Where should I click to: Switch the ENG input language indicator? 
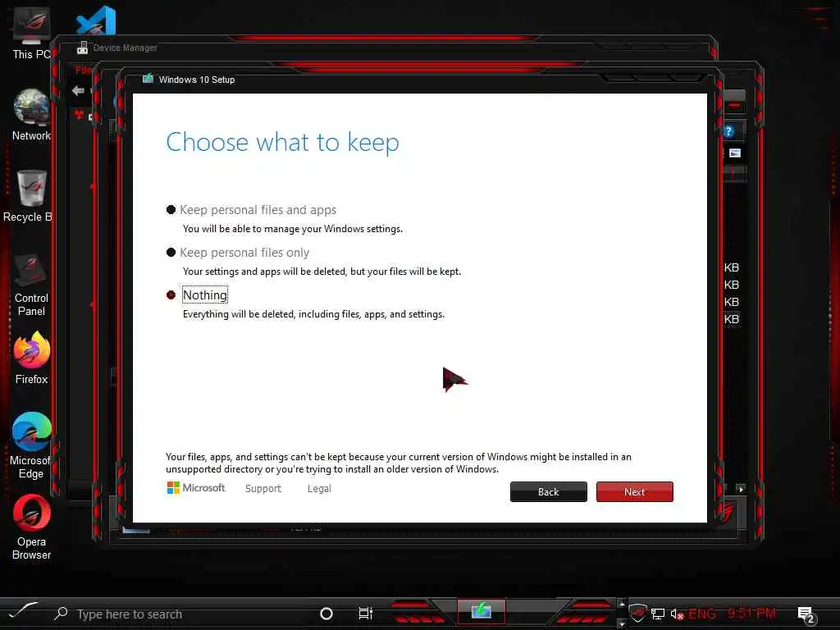[x=702, y=614]
